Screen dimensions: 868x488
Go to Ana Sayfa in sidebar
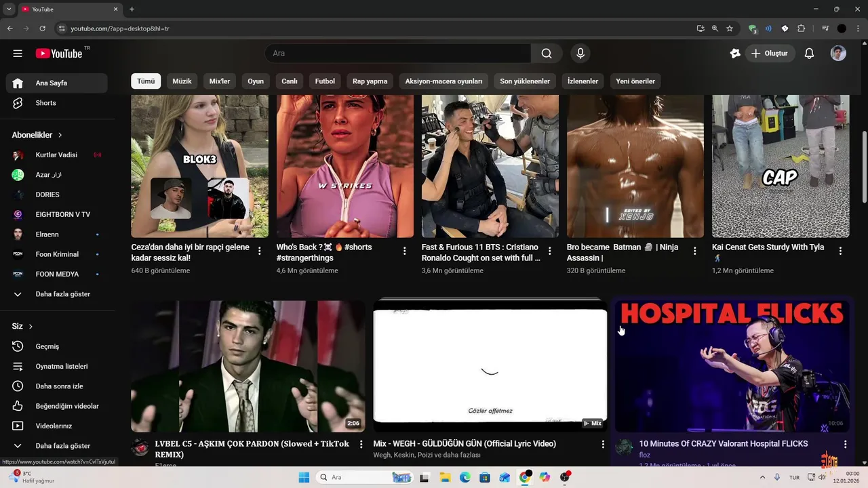57,83
